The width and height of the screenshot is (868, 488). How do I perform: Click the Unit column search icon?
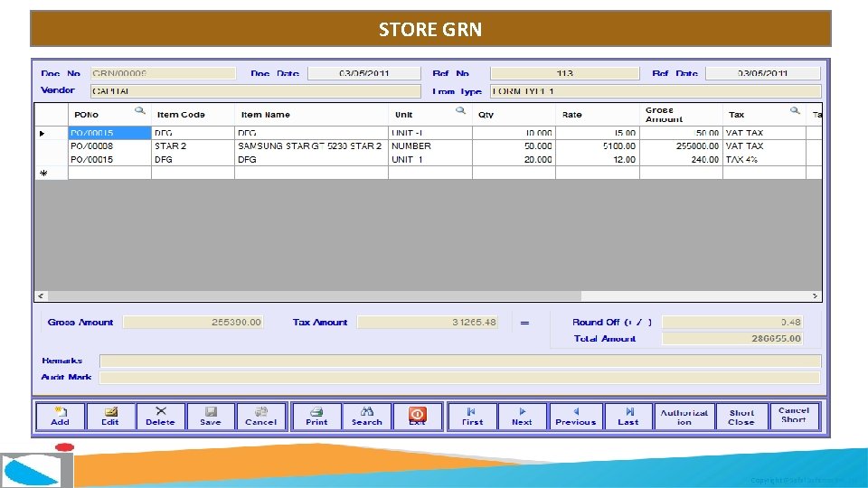pos(460,110)
